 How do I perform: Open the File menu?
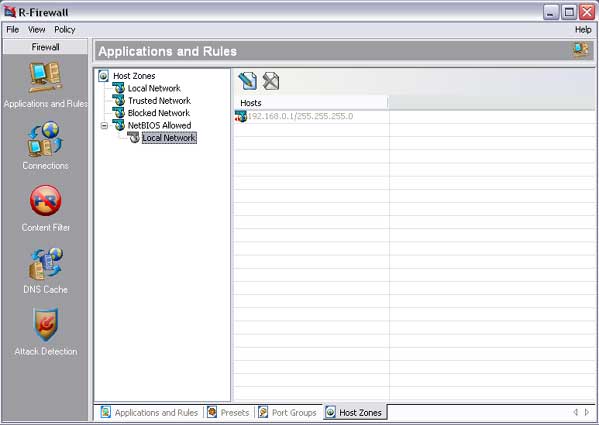point(13,29)
